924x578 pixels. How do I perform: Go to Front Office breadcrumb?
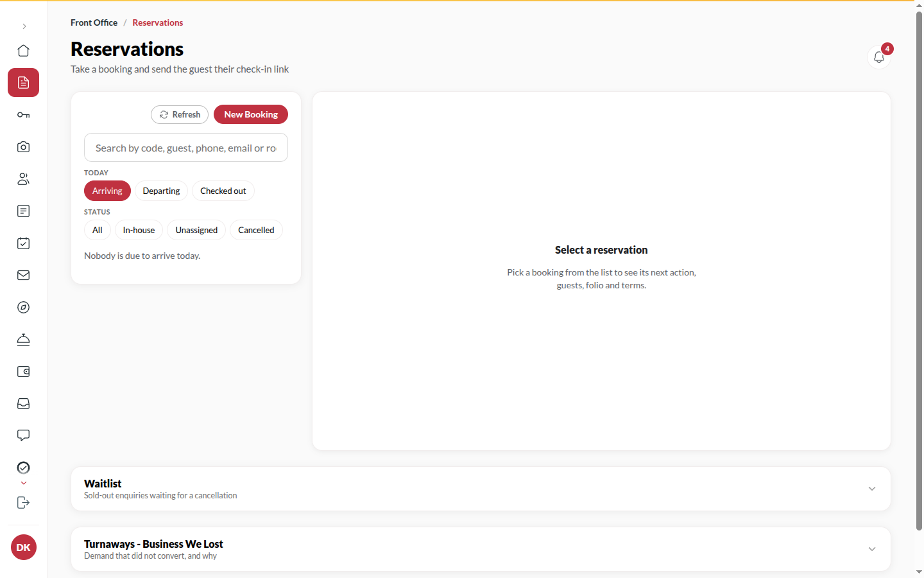click(x=94, y=22)
